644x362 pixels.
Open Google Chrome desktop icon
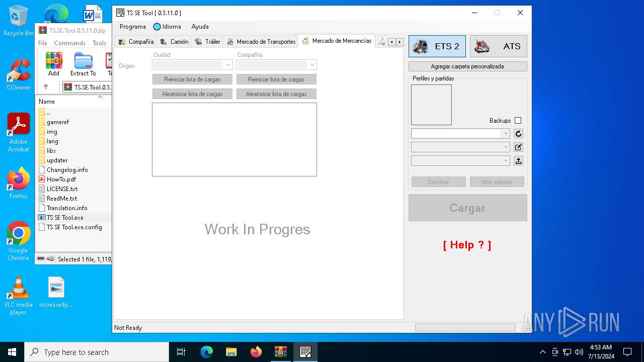[x=19, y=241]
